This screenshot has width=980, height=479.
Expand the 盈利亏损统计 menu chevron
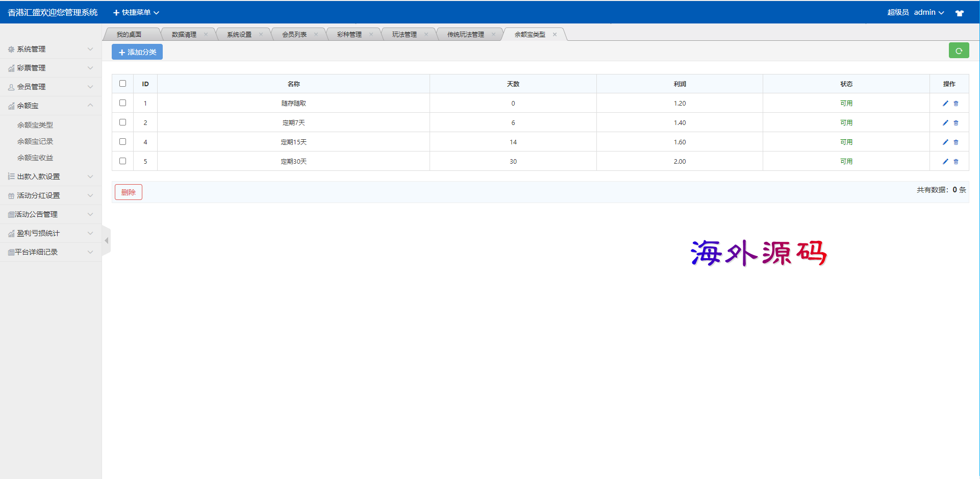coord(90,234)
